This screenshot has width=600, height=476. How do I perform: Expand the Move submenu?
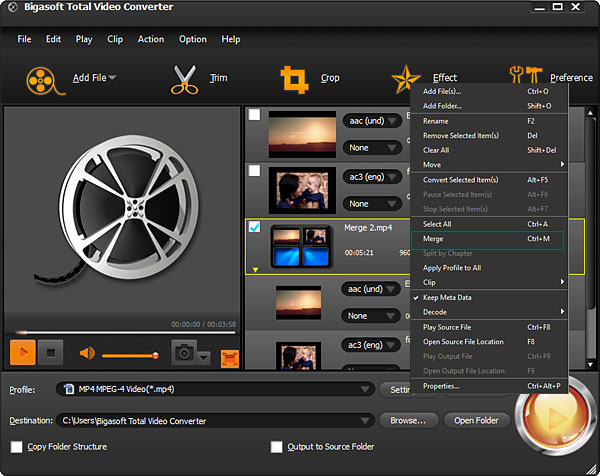click(489, 165)
